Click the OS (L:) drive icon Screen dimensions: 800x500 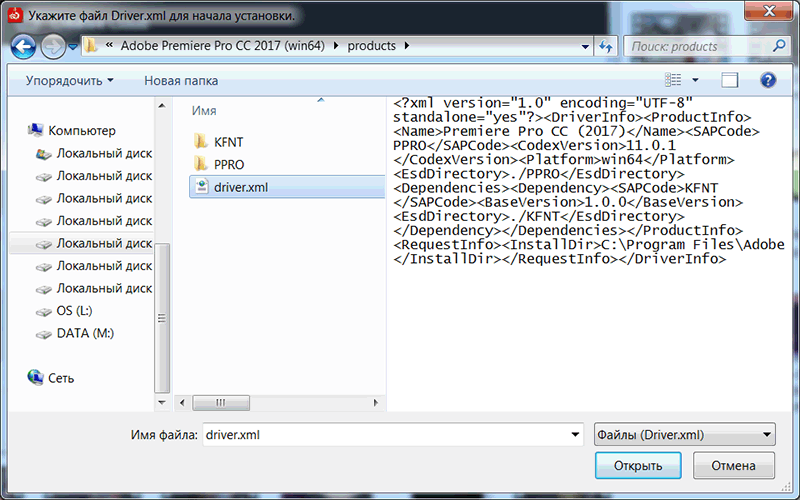pyautogui.click(x=44, y=311)
